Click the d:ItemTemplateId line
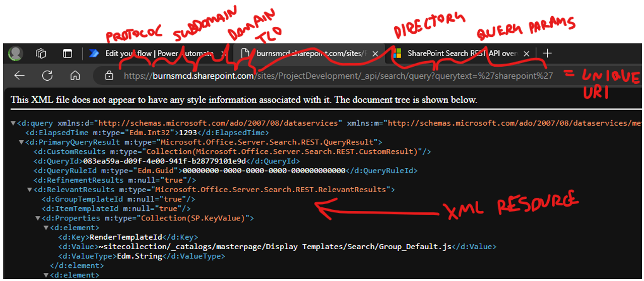The width and height of the screenshot is (644, 281). 116,209
